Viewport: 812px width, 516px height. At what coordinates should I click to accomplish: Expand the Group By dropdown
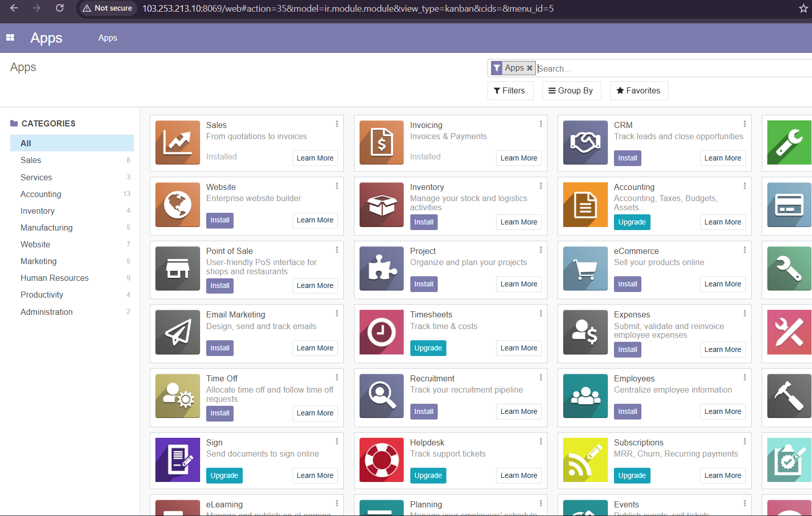point(571,91)
